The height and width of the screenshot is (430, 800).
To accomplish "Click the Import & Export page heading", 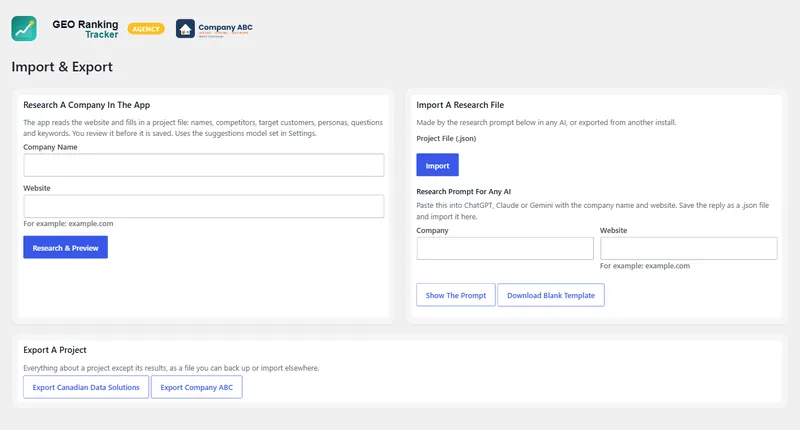I will 62,67.
